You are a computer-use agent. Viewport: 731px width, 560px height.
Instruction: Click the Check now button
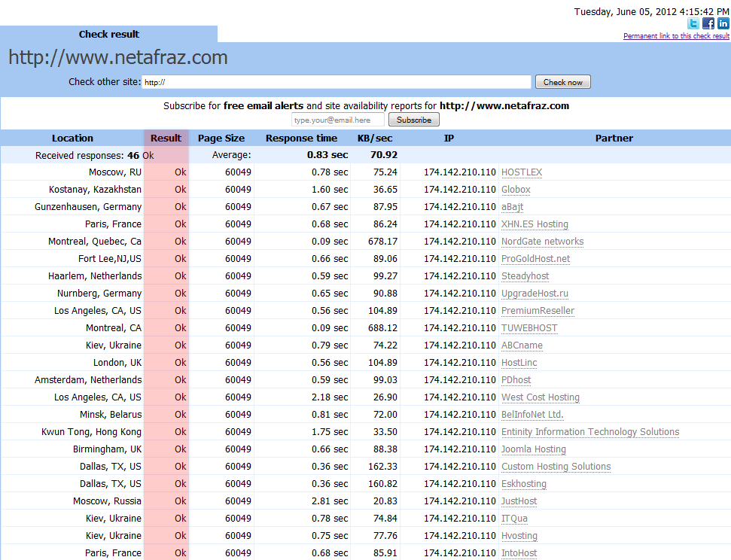[562, 82]
